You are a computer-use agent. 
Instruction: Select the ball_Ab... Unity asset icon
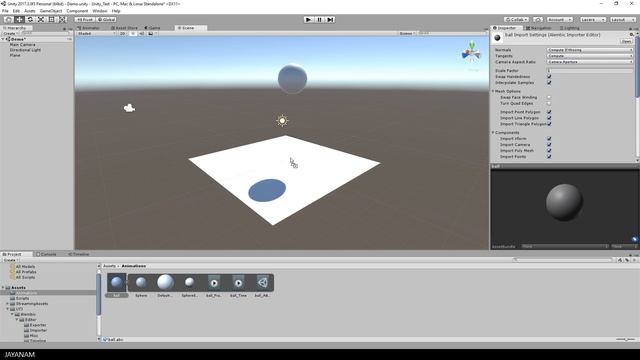coord(262,282)
